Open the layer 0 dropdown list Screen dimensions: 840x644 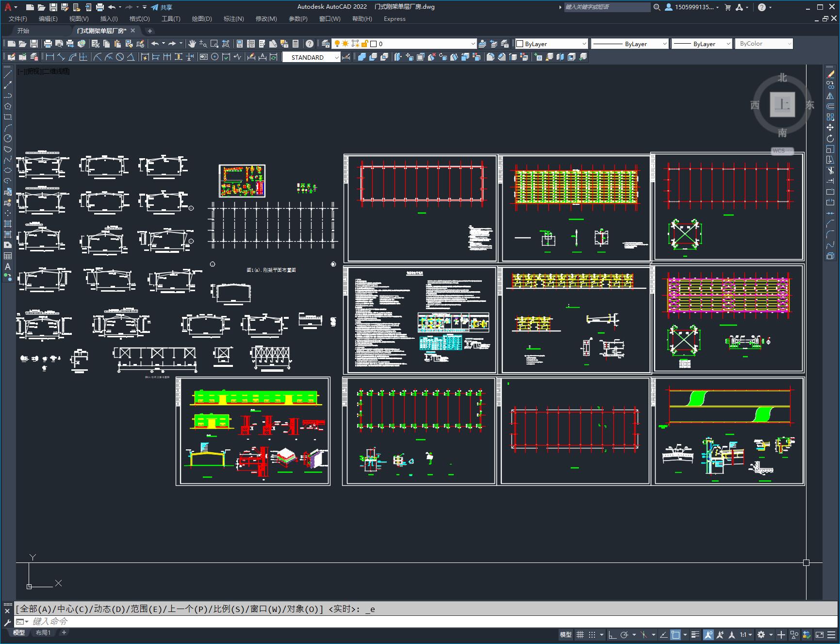click(x=473, y=44)
